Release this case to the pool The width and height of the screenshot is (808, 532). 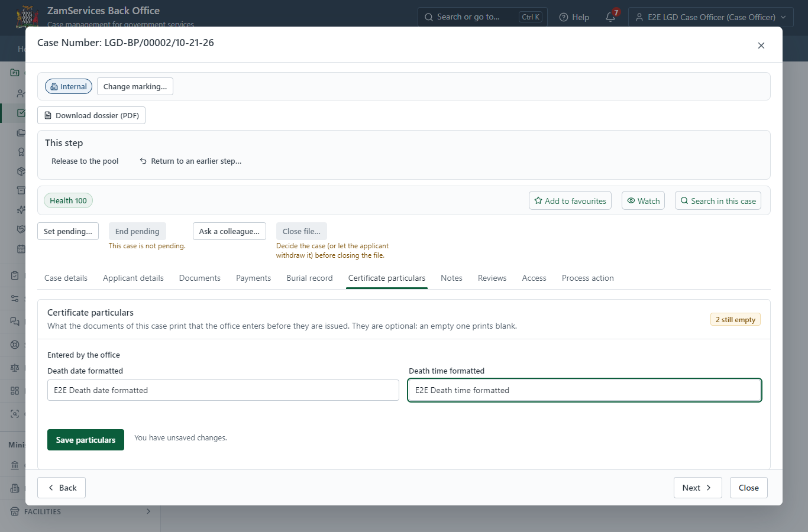85,161
